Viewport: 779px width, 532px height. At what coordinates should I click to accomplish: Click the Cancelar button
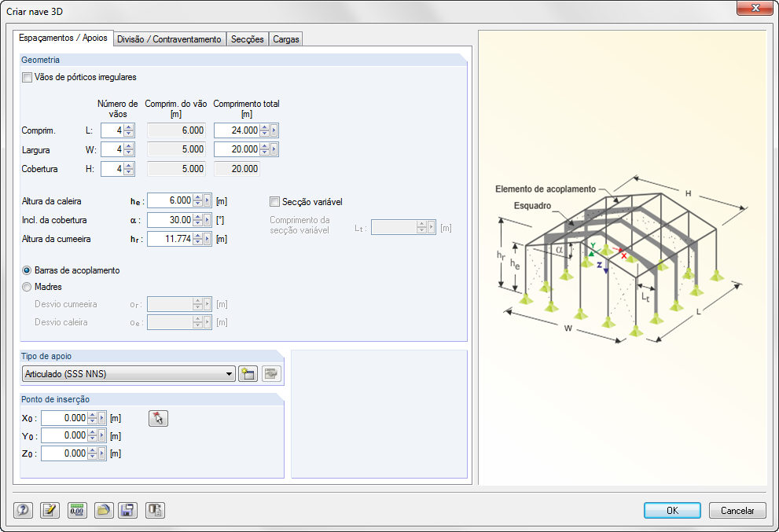click(x=737, y=511)
